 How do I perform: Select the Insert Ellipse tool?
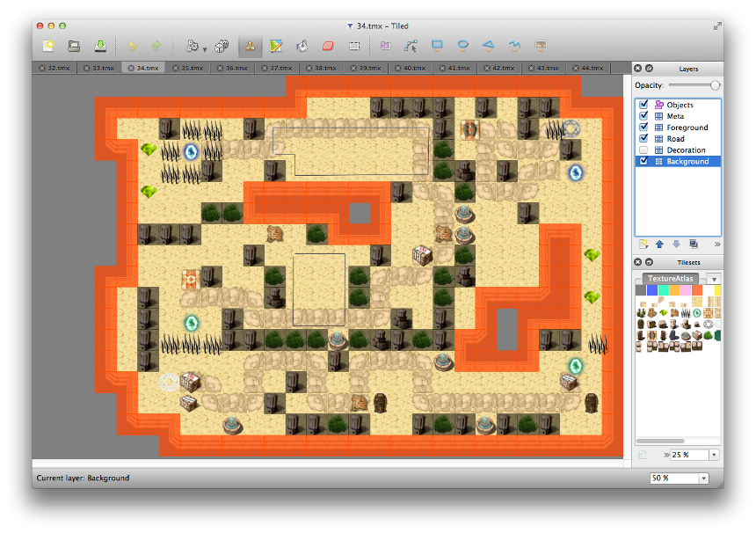pyautogui.click(x=463, y=46)
